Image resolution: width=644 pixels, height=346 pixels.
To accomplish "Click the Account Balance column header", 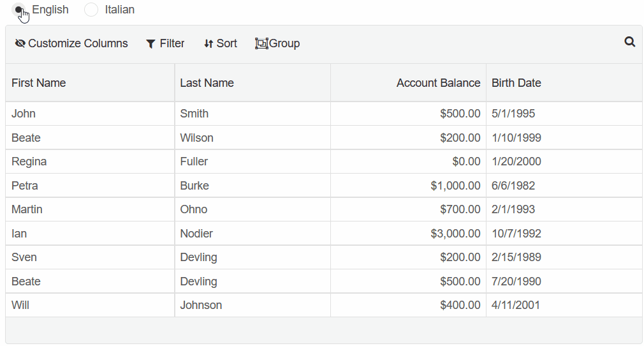I will tap(408, 83).
